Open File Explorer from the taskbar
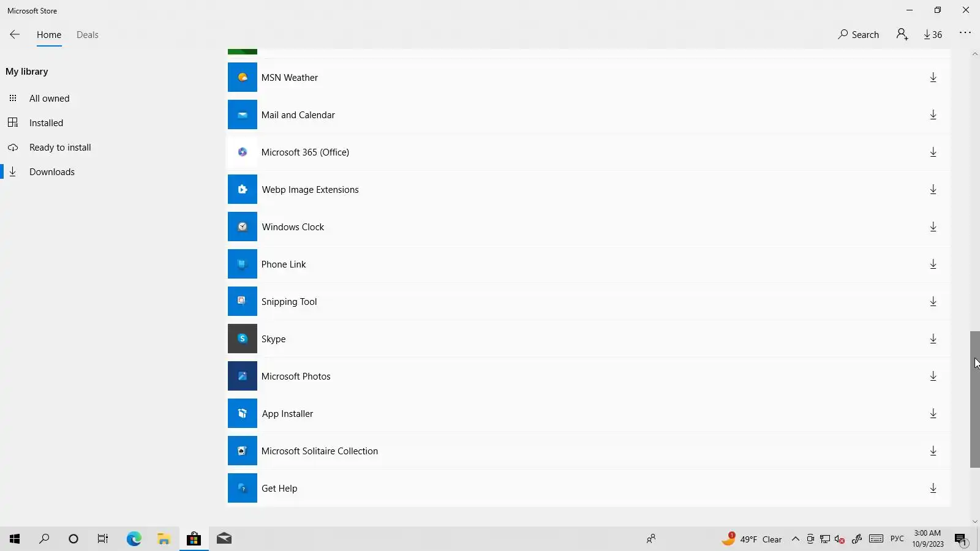This screenshot has height=551, width=980. [164, 539]
